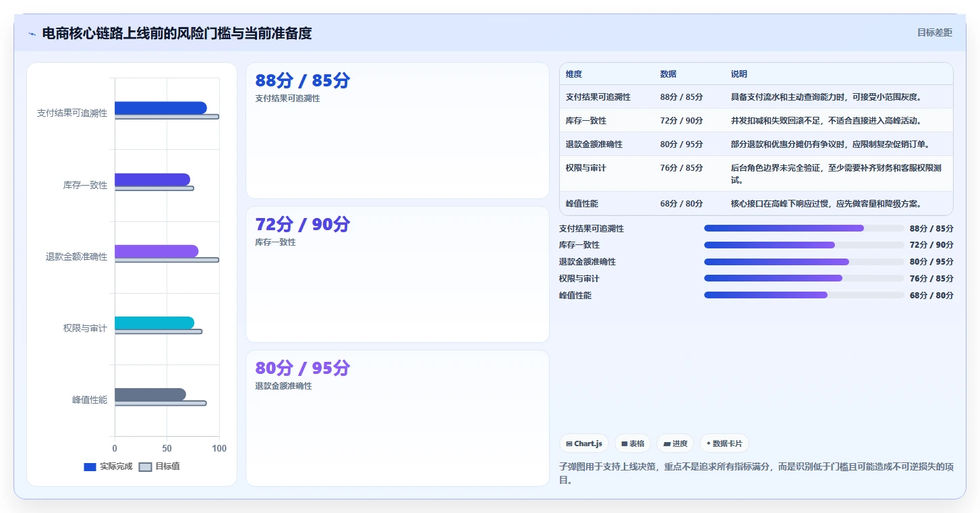Click the 库存一致性 label on the chart axis
The width and height of the screenshot is (980, 513).
85,185
